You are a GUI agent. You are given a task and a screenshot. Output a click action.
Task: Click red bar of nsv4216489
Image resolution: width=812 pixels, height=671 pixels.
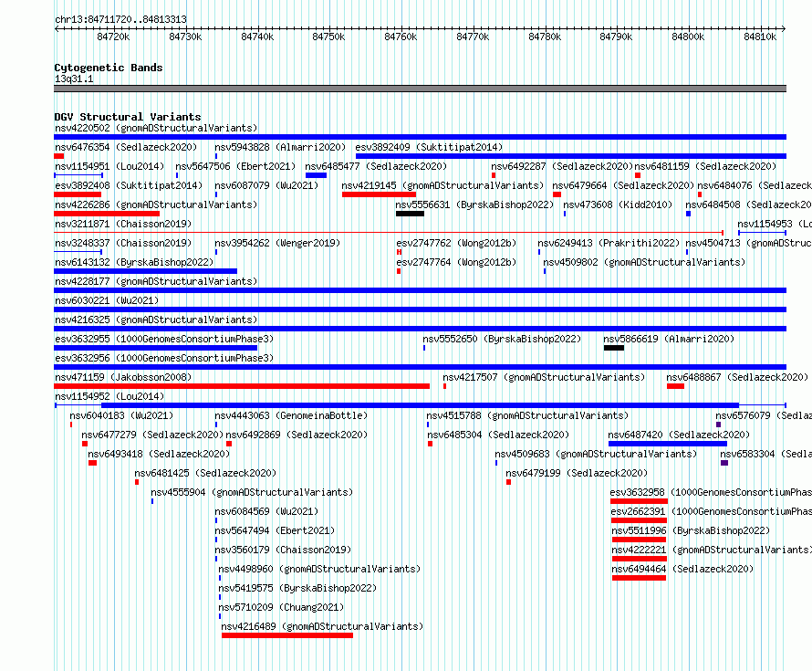click(x=287, y=635)
